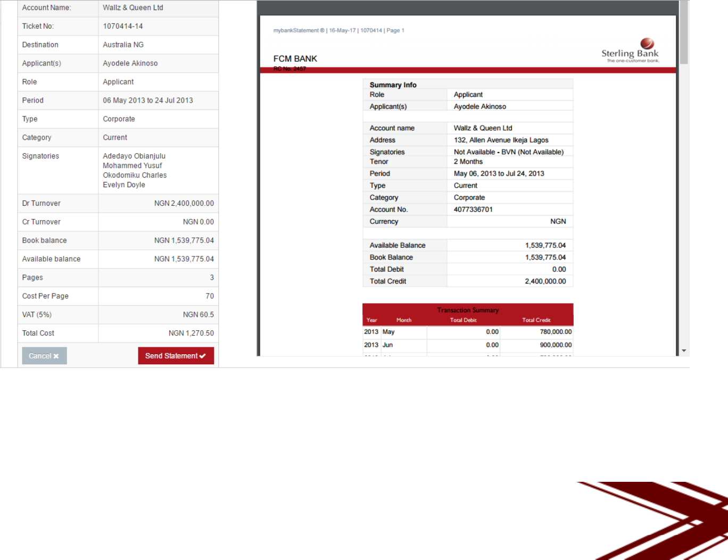
Task: Click the statement preview scrollbar thumb
Action: click(x=684, y=33)
